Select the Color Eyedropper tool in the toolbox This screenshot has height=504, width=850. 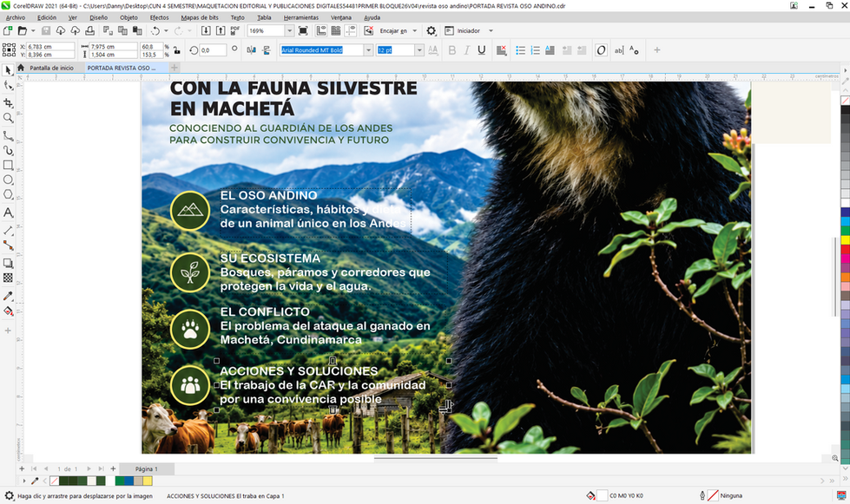point(8,296)
